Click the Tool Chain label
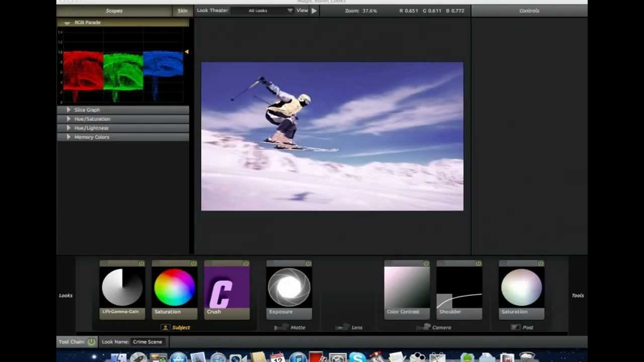 click(71, 342)
